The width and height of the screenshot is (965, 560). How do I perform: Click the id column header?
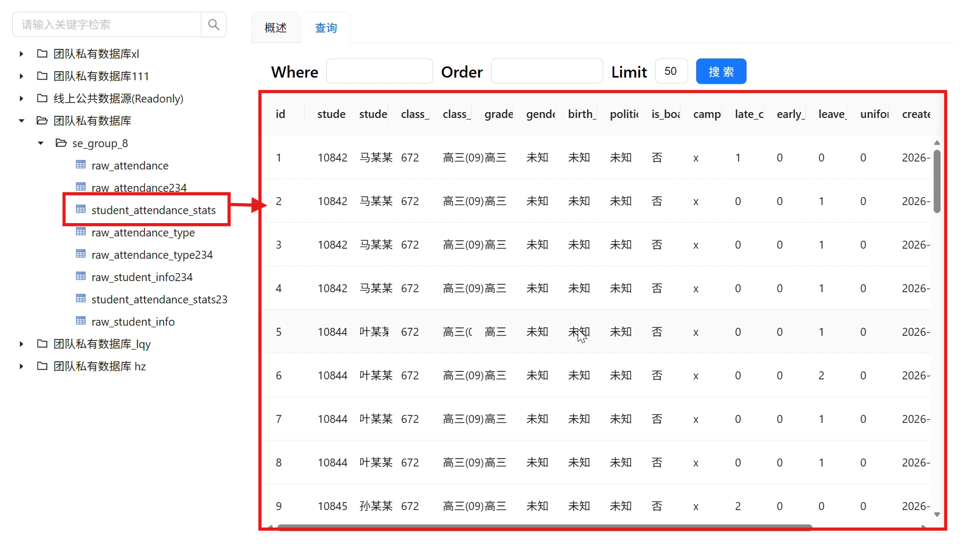281,114
